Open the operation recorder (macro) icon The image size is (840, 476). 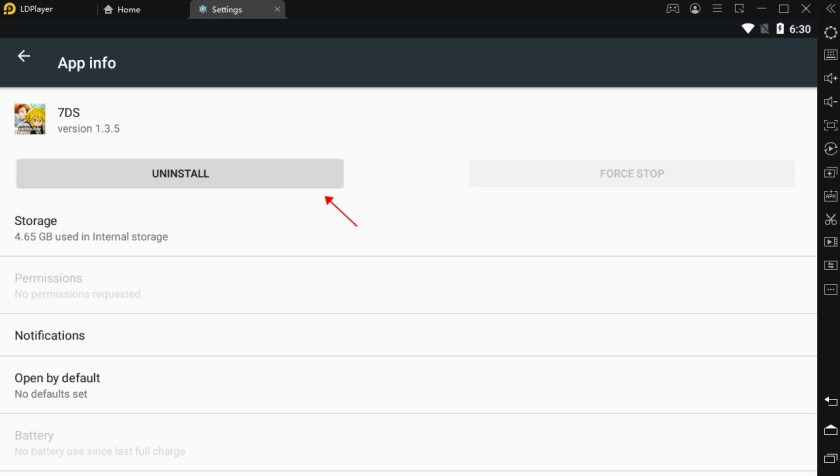pos(830,149)
